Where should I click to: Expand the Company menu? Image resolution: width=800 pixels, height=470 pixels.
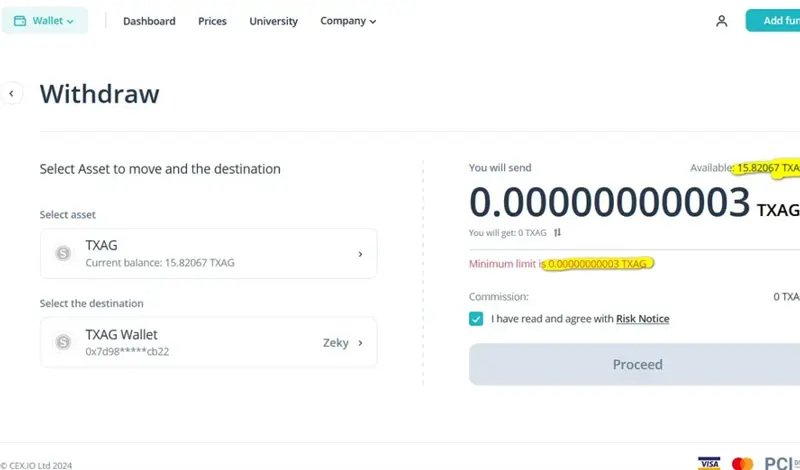click(348, 21)
